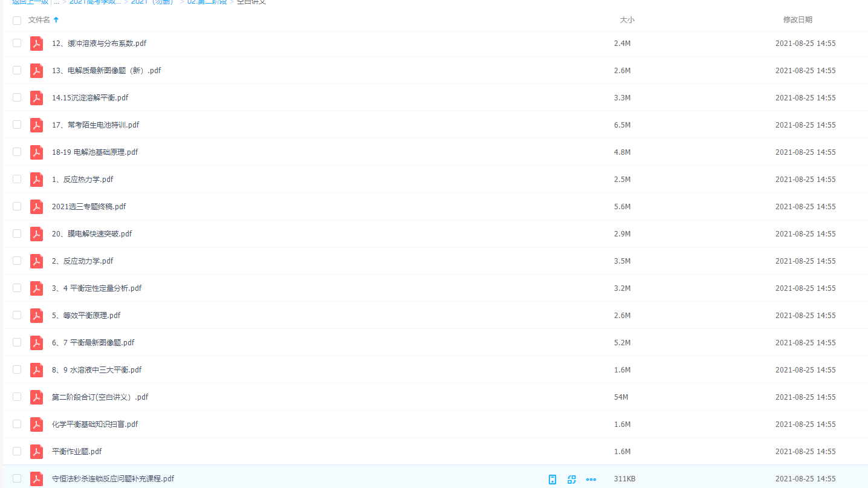Image resolution: width=868 pixels, height=488 pixels.
Task: Open the file 6、7 平衡最新图像题.pdf
Action: coord(93,343)
